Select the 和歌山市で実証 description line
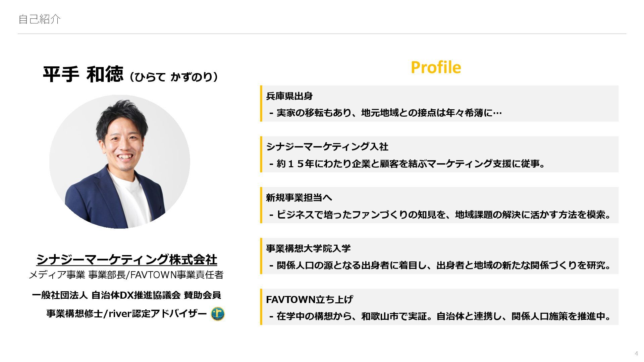 coord(441,316)
